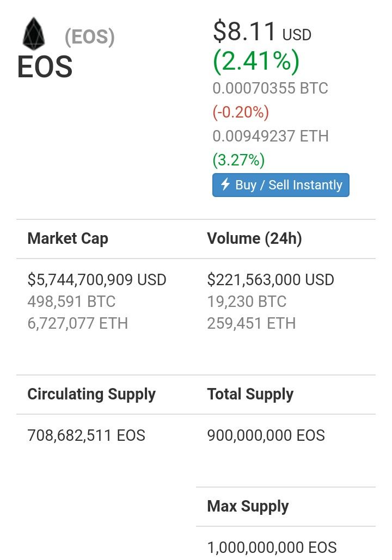
Task: Click the Circulating Supply header
Action: pos(91,395)
